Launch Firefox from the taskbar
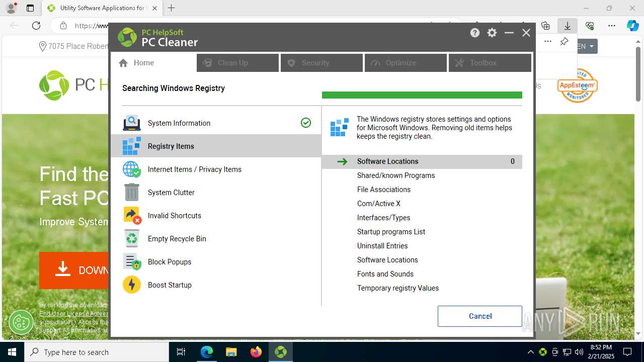The width and height of the screenshot is (644, 362). tap(256, 352)
